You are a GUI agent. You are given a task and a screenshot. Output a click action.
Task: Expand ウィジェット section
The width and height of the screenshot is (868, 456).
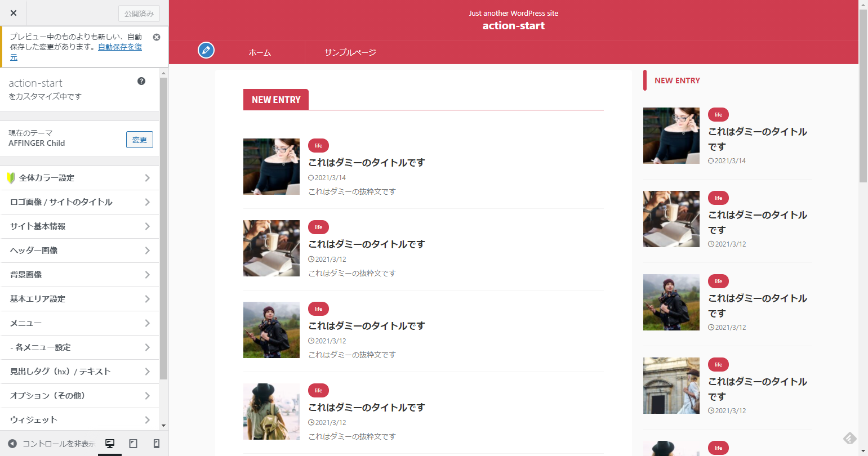(80, 420)
